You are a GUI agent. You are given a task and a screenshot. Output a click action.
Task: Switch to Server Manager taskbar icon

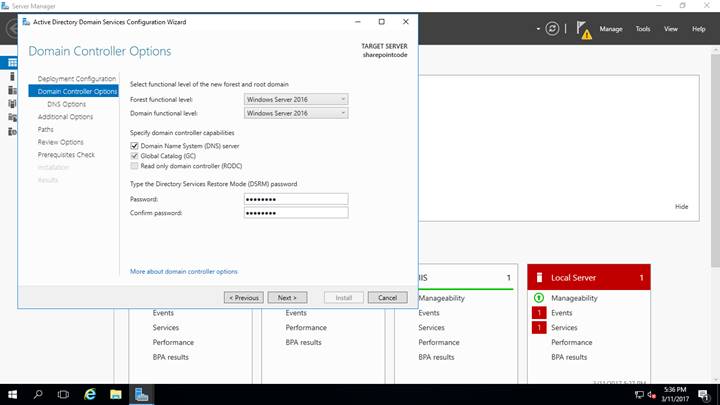coord(141,394)
